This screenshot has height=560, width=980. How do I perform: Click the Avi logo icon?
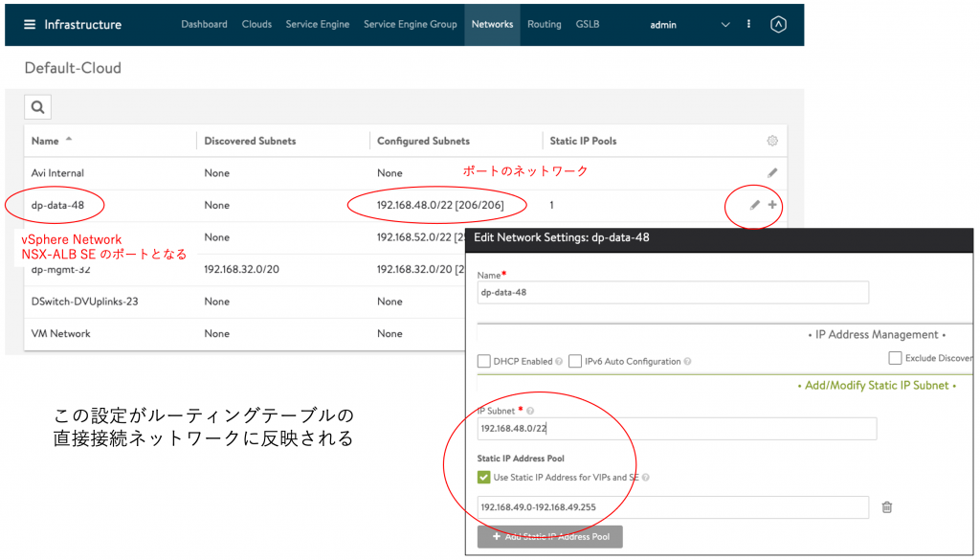tap(778, 25)
